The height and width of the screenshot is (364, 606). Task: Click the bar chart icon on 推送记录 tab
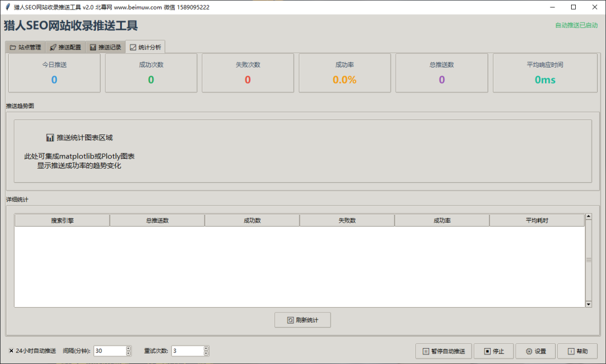93,47
